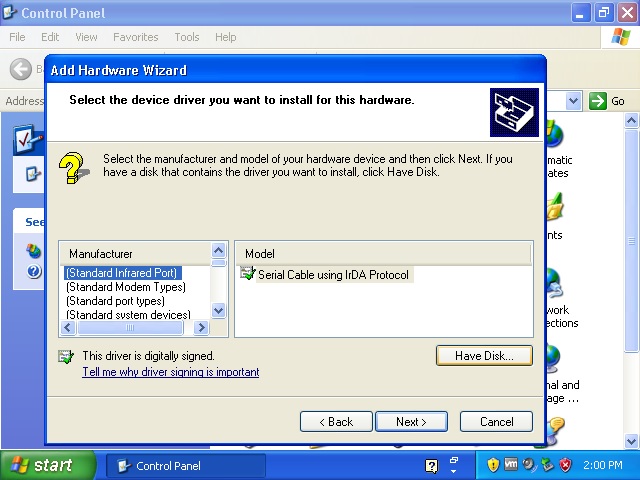Image resolution: width=640 pixels, height=480 pixels.
Task: Open the Tools menu
Action: tap(187, 37)
